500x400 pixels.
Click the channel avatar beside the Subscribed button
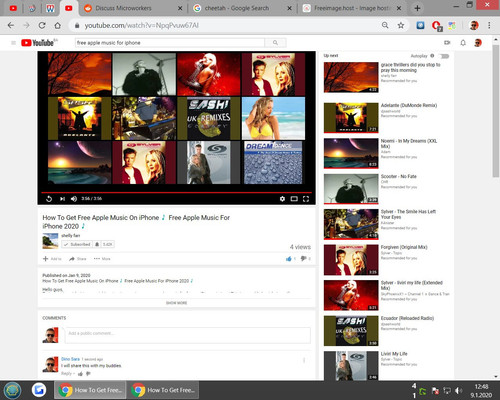(50, 241)
